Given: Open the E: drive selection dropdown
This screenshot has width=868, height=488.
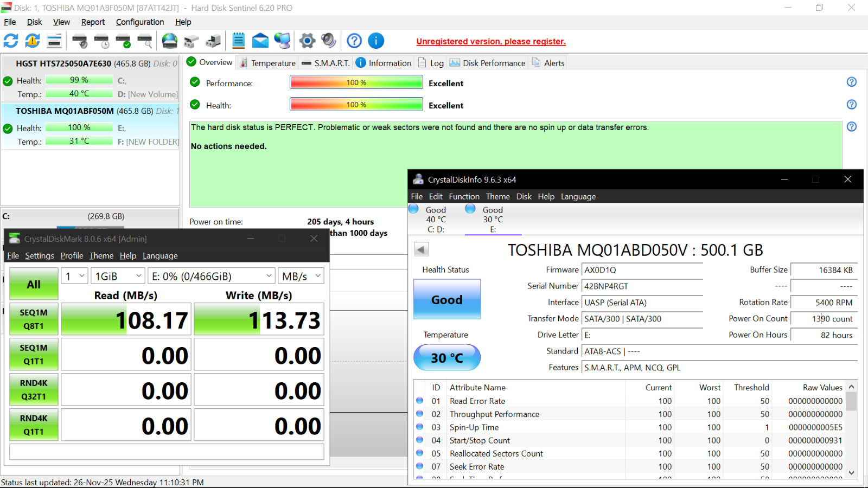Looking at the screenshot, I should click(x=211, y=276).
